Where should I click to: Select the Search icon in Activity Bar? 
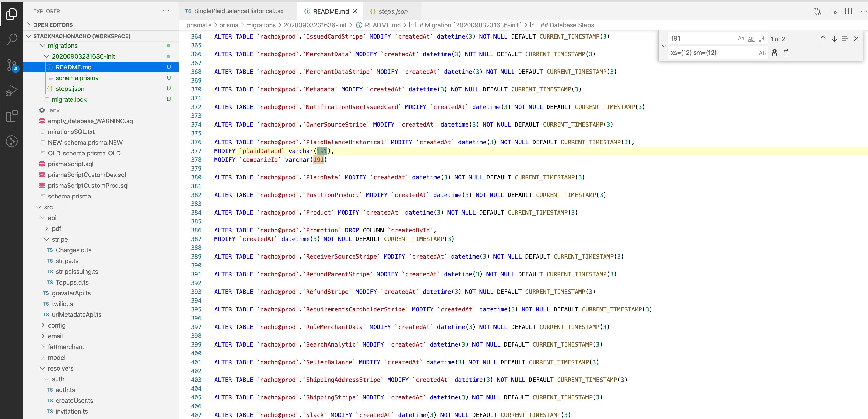click(12, 39)
